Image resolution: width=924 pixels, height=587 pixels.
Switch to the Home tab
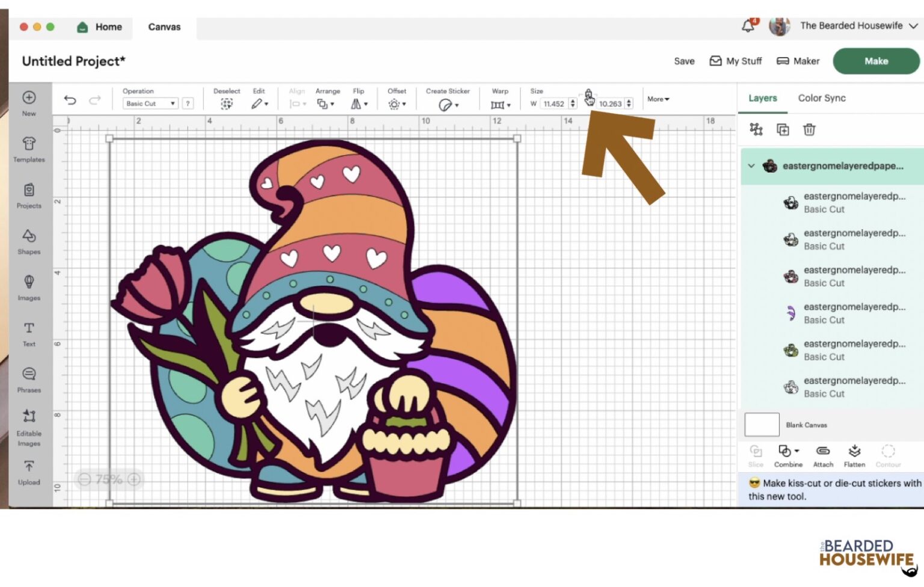pos(100,27)
